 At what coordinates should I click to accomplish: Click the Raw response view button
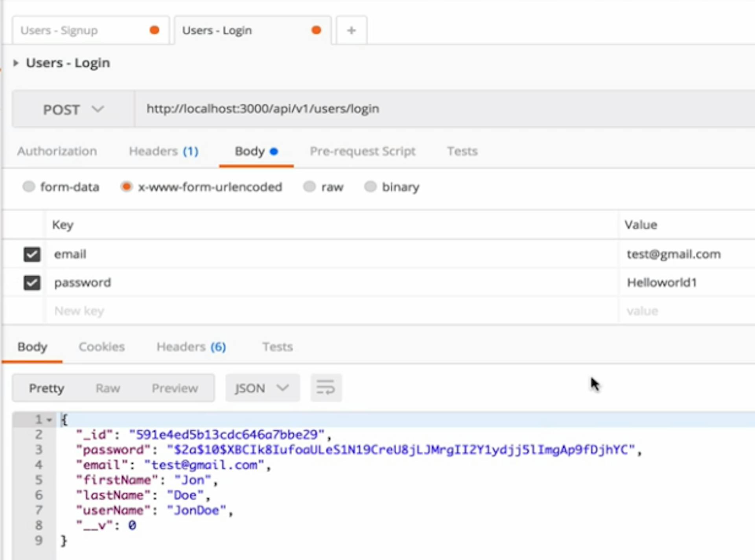108,388
